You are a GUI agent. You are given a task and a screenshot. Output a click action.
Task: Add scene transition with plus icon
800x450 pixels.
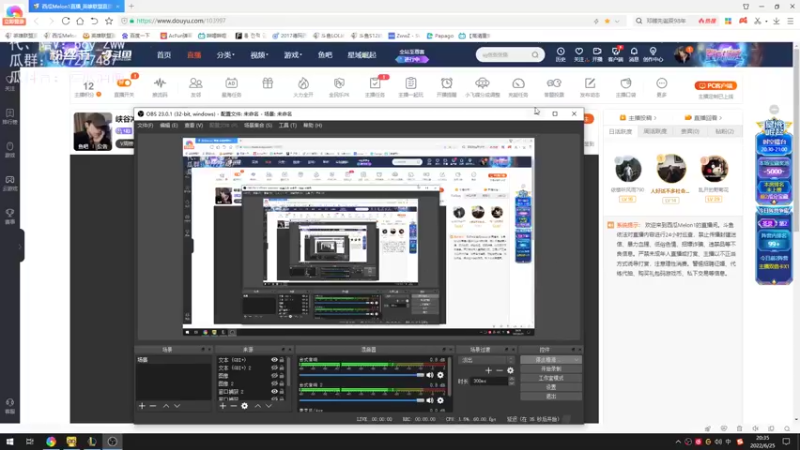point(488,370)
